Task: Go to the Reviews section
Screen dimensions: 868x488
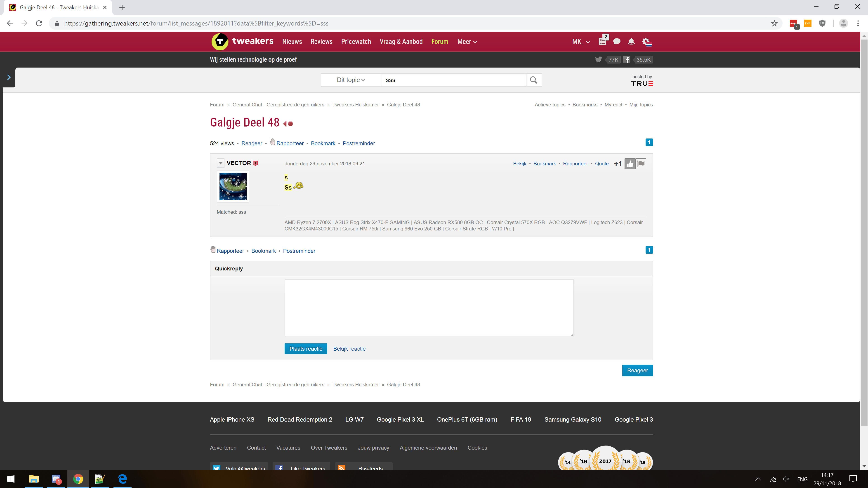Action: [321, 41]
